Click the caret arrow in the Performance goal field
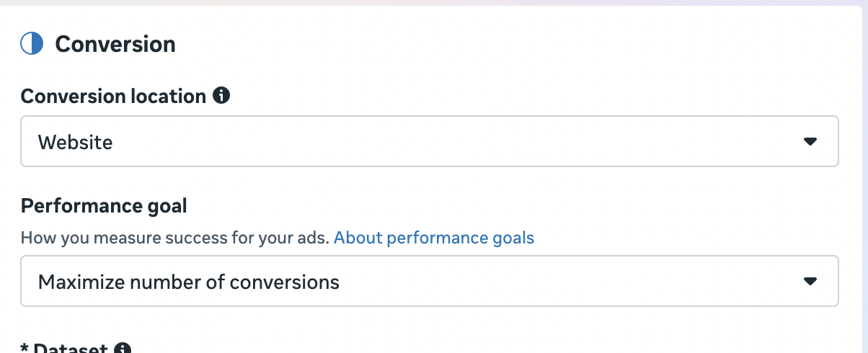Screen dimensions: 868x353 (x=810, y=281)
